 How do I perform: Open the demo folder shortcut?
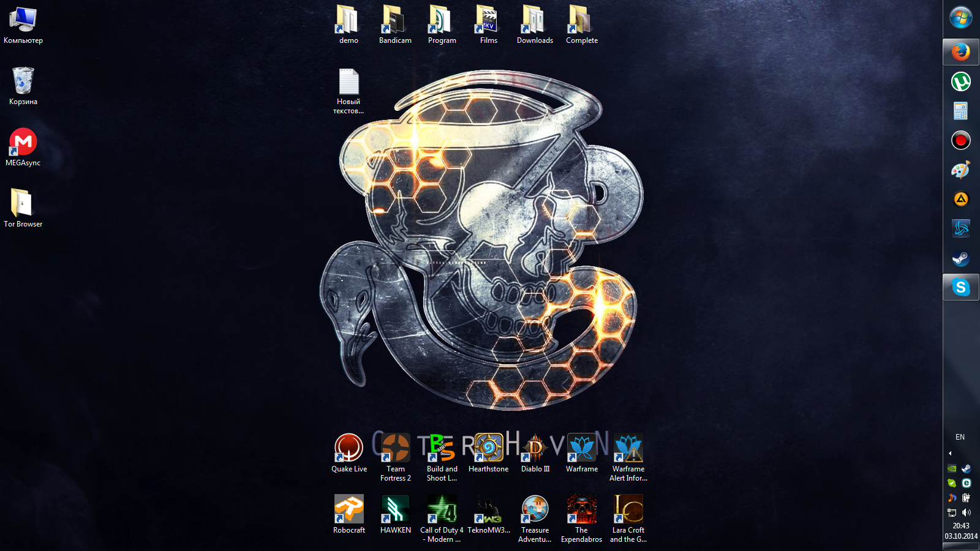(x=349, y=25)
